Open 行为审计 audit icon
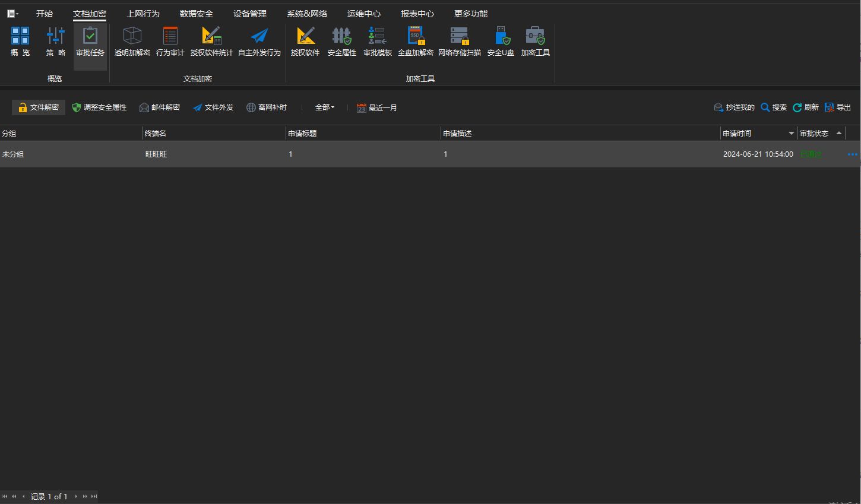Viewport: 861px width, 504px height. [170, 41]
